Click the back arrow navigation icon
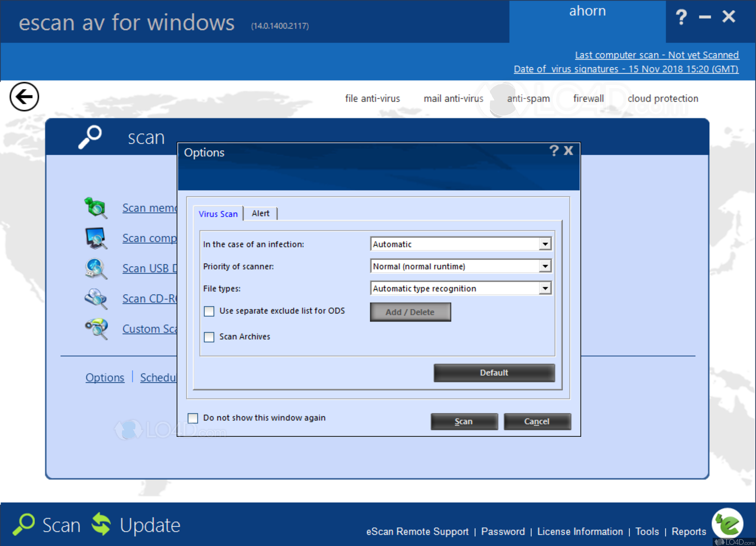The image size is (756, 546). click(x=24, y=97)
